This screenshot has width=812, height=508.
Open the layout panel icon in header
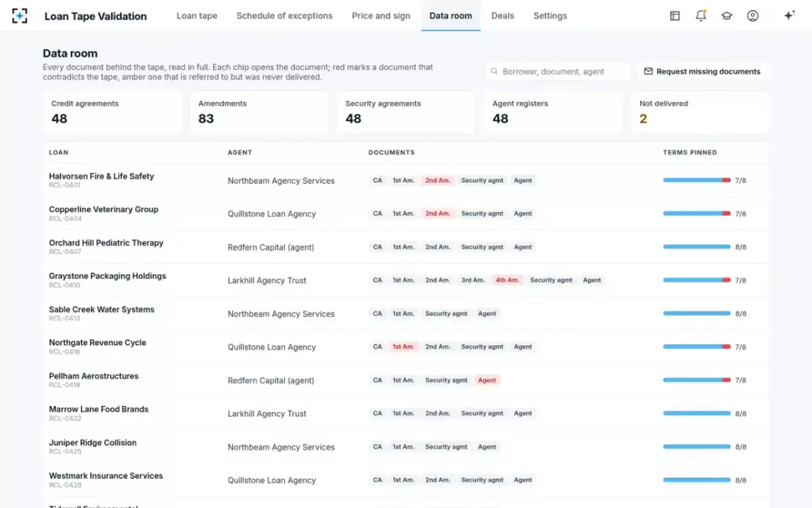675,16
